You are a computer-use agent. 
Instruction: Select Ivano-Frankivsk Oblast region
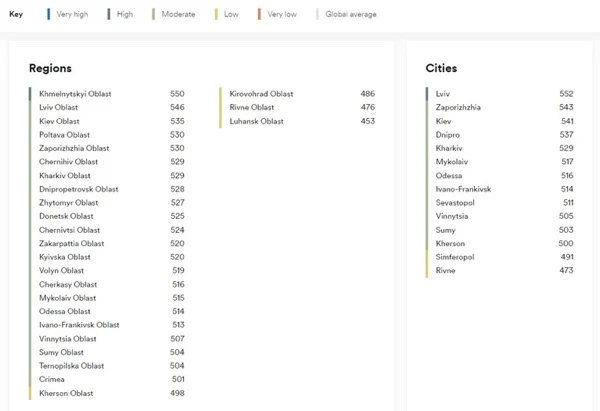(79, 325)
